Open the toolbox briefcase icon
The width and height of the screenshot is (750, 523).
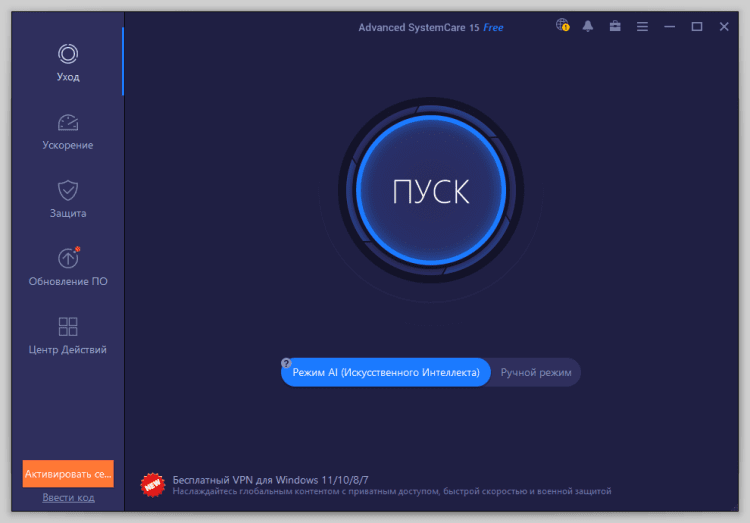pyautogui.click(x=615, y=26)
